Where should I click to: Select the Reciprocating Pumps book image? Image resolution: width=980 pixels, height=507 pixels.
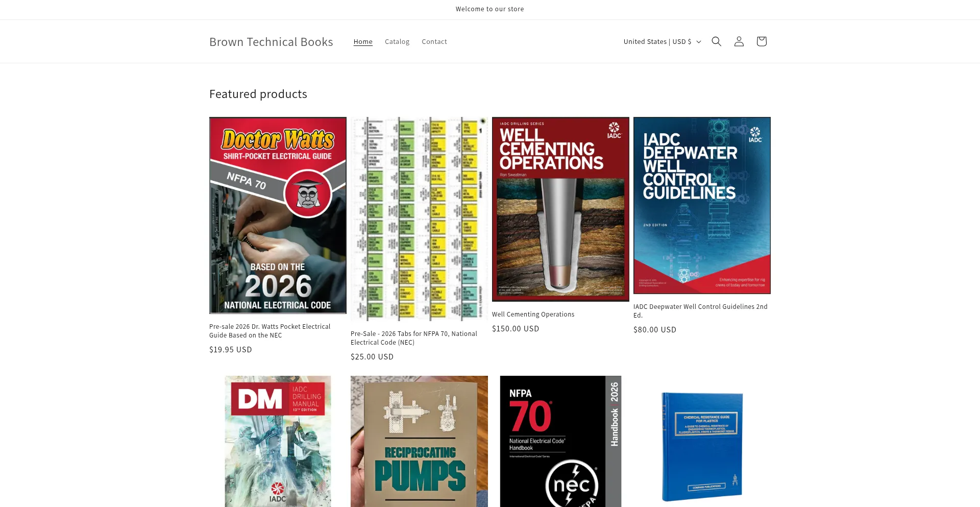point(419,442)
